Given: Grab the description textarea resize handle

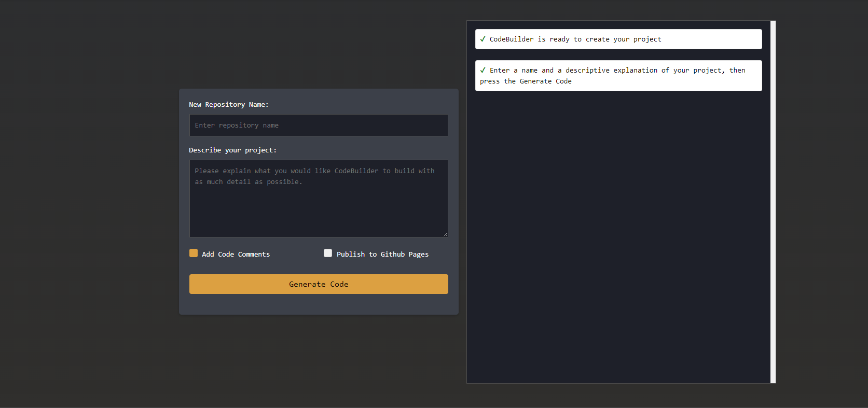Looking at the screenshot, I should [445, 234].
